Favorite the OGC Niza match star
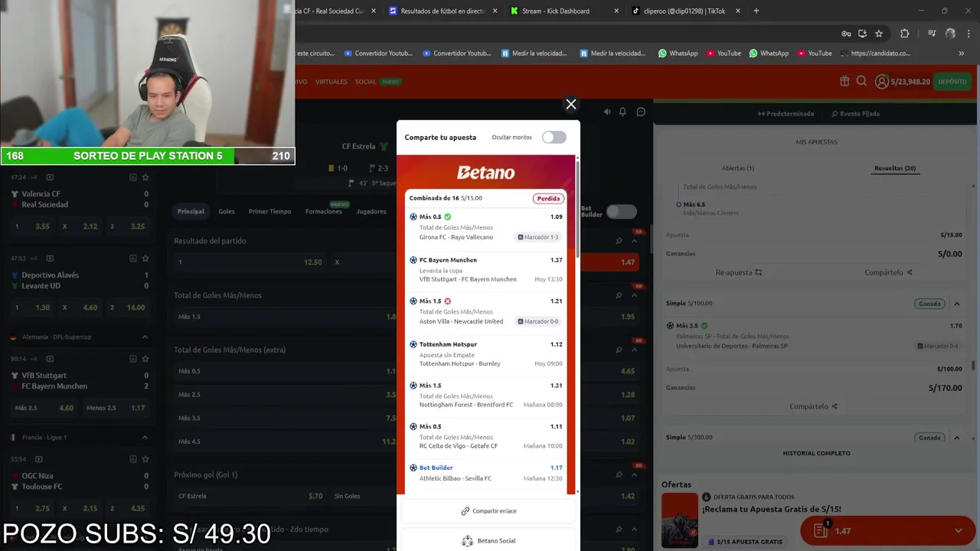 point(145,459)
